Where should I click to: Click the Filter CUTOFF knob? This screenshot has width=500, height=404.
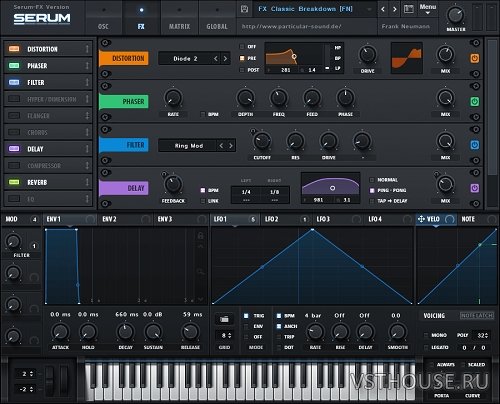pos(262,141)
